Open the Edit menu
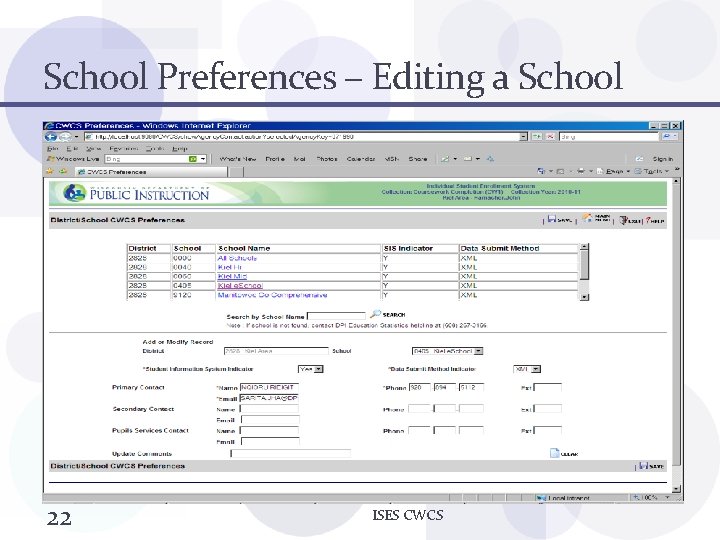 pos(72,149)
